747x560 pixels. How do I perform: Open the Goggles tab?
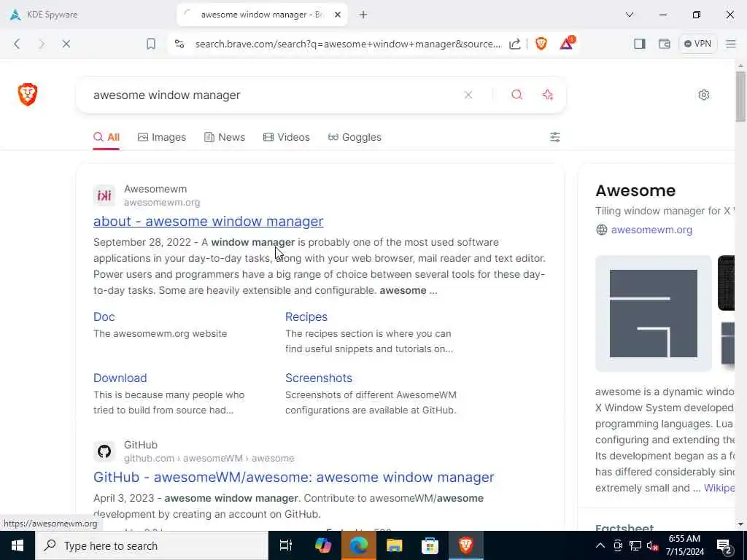coord(355,137)
